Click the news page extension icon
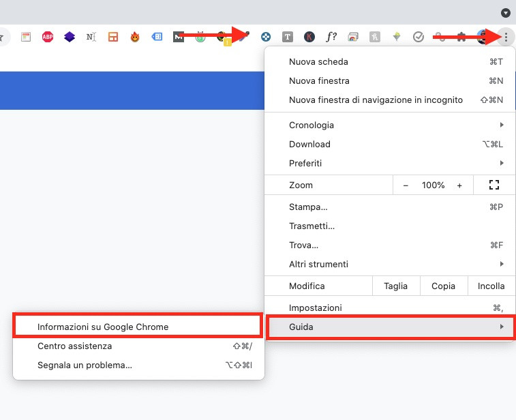Image resolution: width=516 pixels, height=420 pixels. tap(26, 37)
